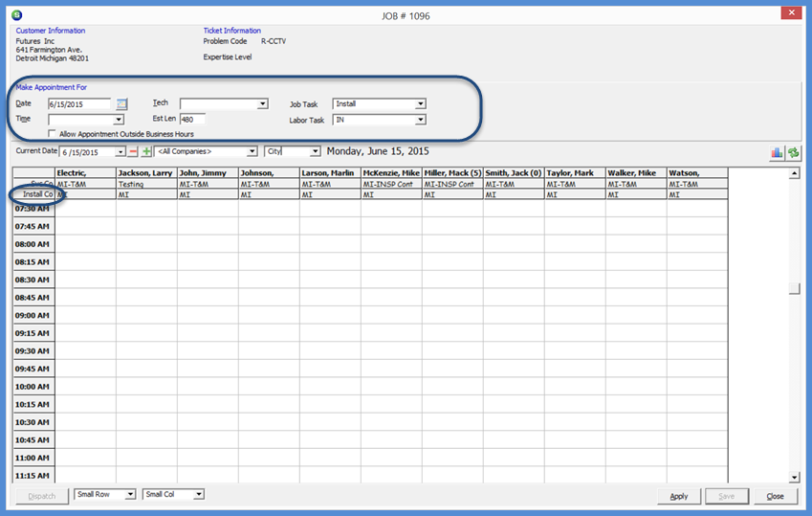
Task: Select the Smith, Jack (0) column header
Action: point(514,172)
